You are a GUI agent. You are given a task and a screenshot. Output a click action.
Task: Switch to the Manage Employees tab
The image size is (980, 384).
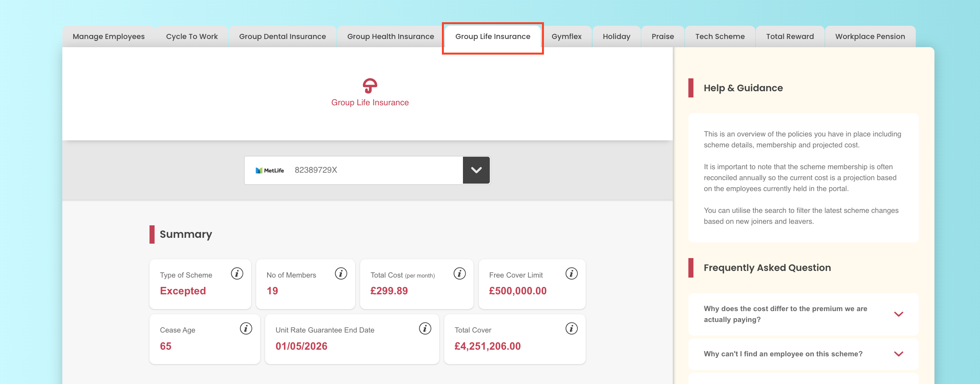[x=109, y=37]
